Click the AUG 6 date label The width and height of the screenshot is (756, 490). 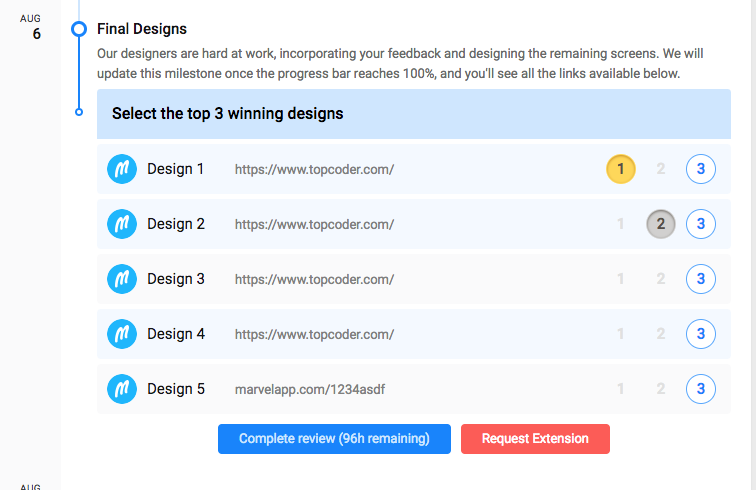pos(30,27)
